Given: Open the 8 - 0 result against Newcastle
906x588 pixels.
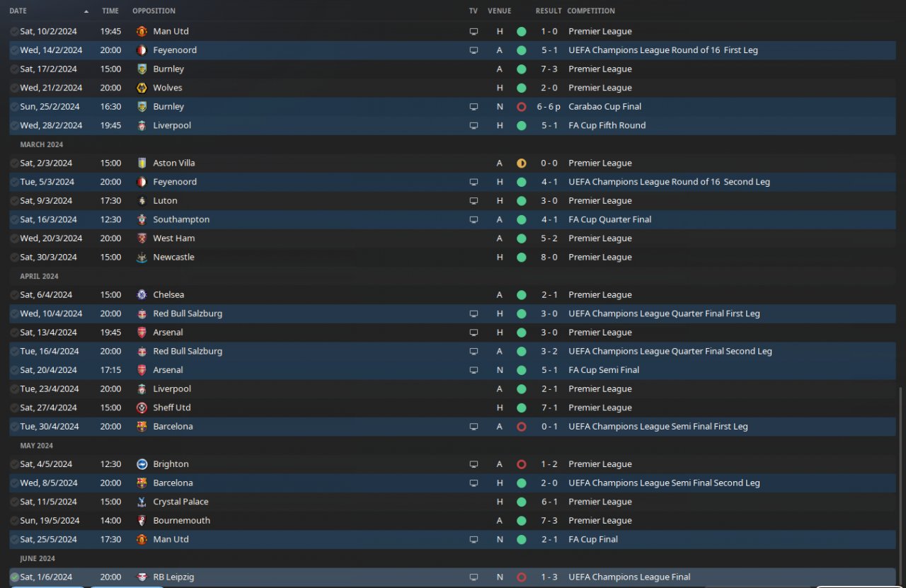Looking at the screenshot, I should click(549, 258).
